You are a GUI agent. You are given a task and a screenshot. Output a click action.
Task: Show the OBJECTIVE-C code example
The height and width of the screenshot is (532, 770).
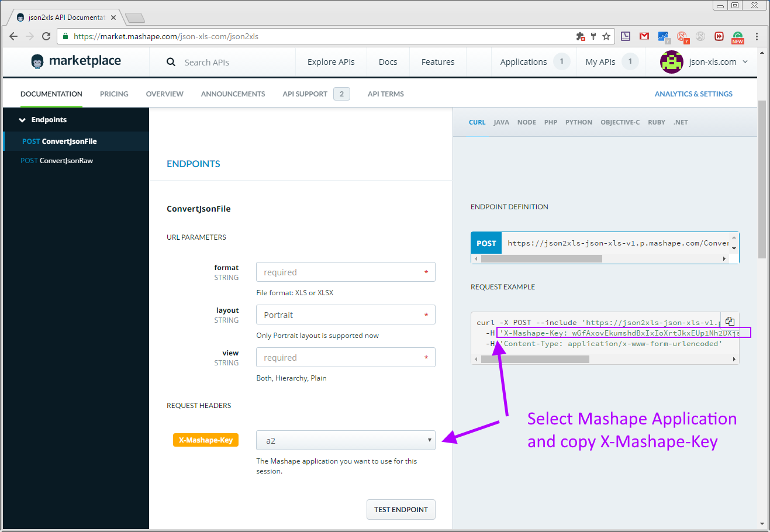tap(620, 122)
